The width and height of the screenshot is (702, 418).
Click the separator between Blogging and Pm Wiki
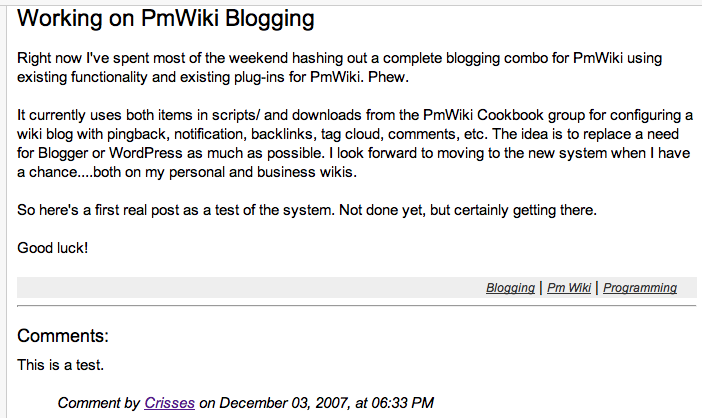pos(541,288)
